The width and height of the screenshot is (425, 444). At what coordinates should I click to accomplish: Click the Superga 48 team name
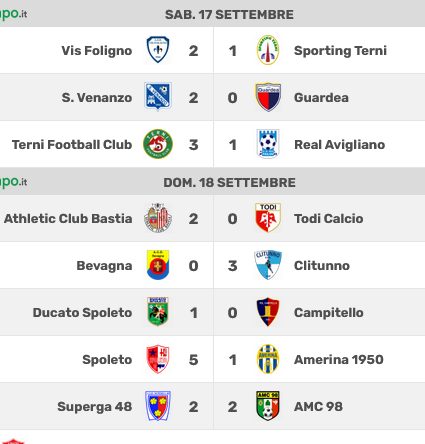click(x=95, y=407)
